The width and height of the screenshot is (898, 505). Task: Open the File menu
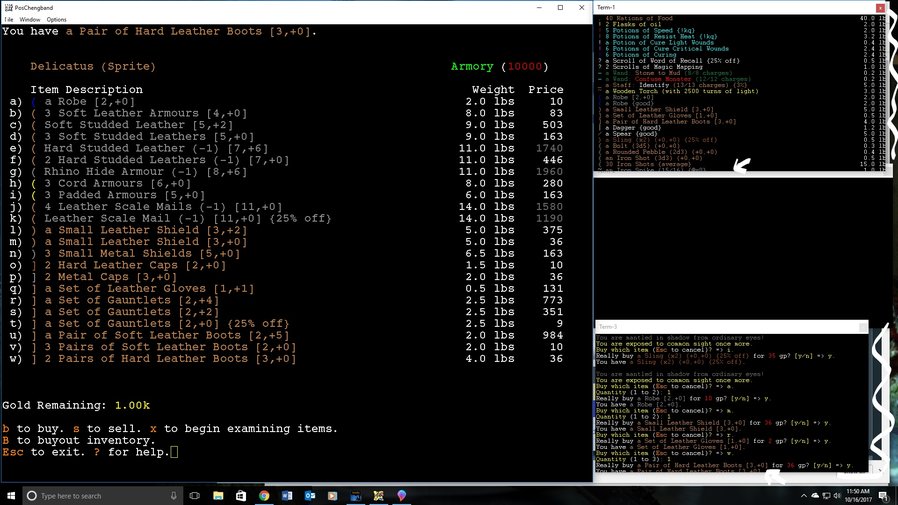click(7, 19)
